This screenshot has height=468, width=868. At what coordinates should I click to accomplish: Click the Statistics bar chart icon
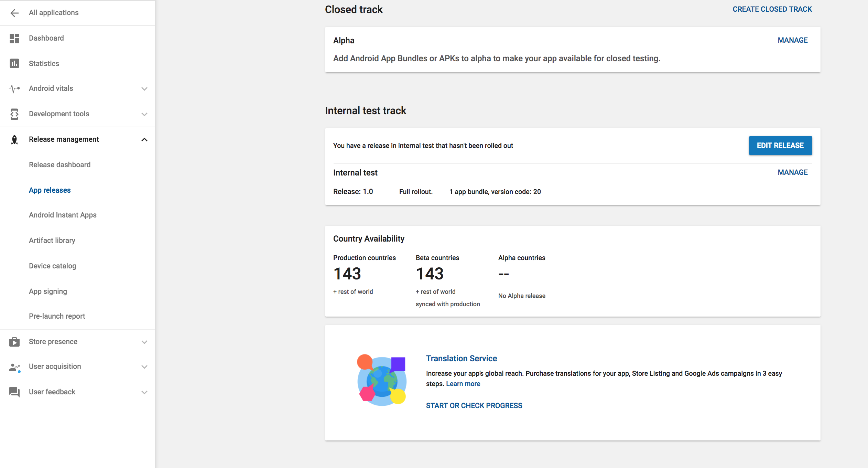pyautogui.click(x=14, y=63)
